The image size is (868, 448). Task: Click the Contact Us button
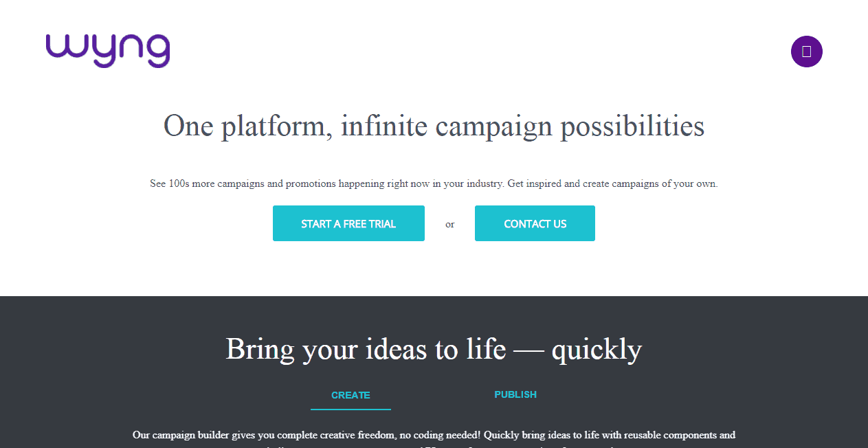click(x=535, y=223)
